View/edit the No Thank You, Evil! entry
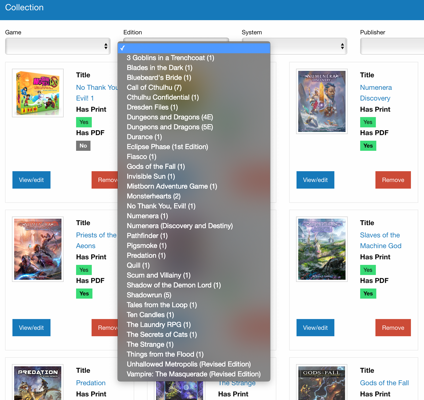This screenshot has height=400, width=424. tap(31, 180)
